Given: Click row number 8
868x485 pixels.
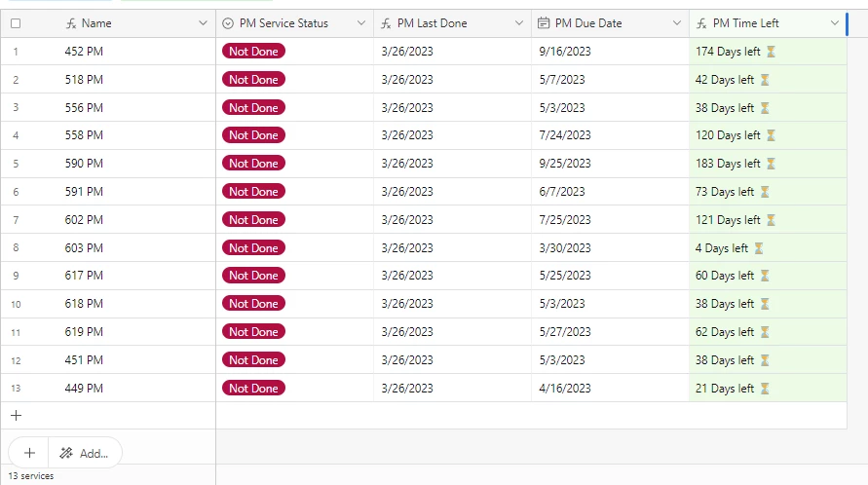Looking at the screenshot, I should click(16, 248).
